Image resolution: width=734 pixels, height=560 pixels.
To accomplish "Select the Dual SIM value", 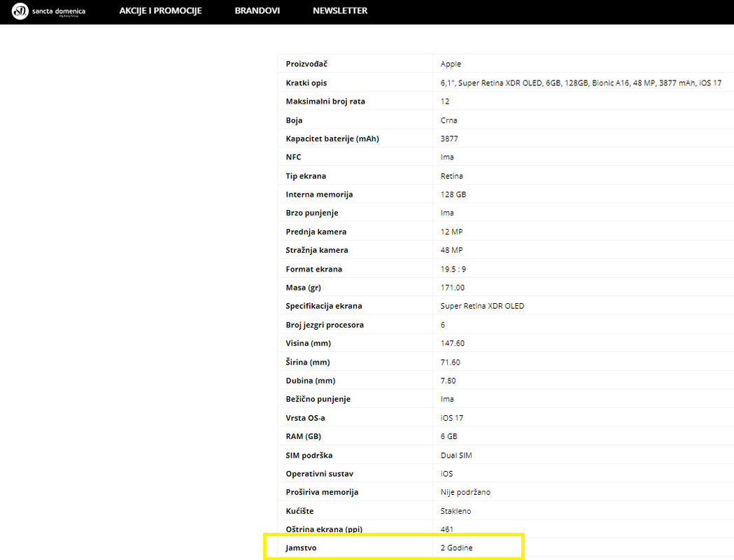I will coord(456,455).
